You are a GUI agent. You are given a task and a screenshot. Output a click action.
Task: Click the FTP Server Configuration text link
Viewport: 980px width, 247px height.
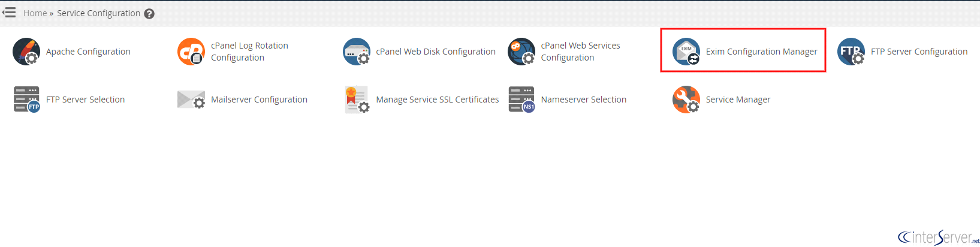[919, 52]
